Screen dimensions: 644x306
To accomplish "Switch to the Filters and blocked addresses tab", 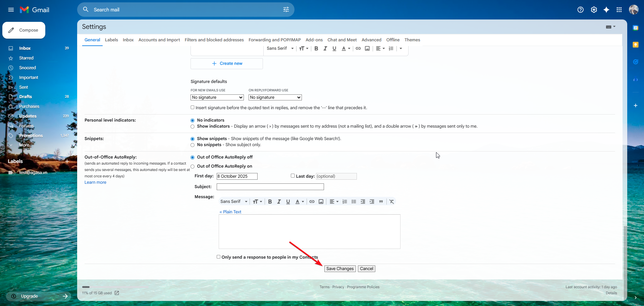I will pos(214,40).
